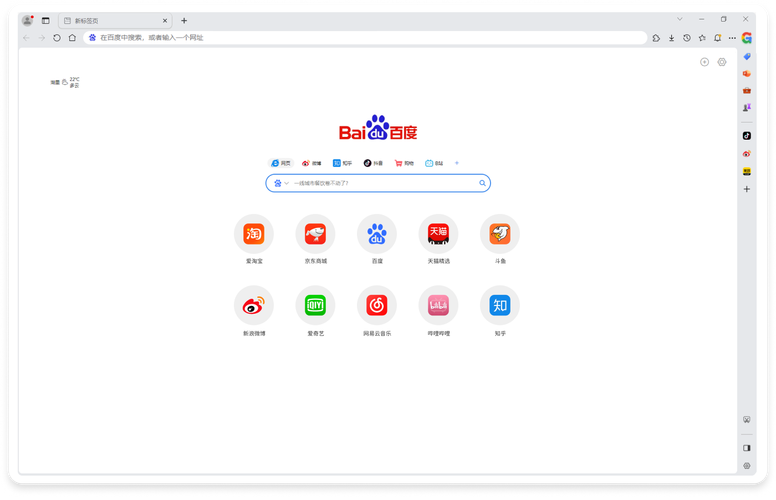
Task: Open search engine dropdown beside the paw icon
Action: 287,183
